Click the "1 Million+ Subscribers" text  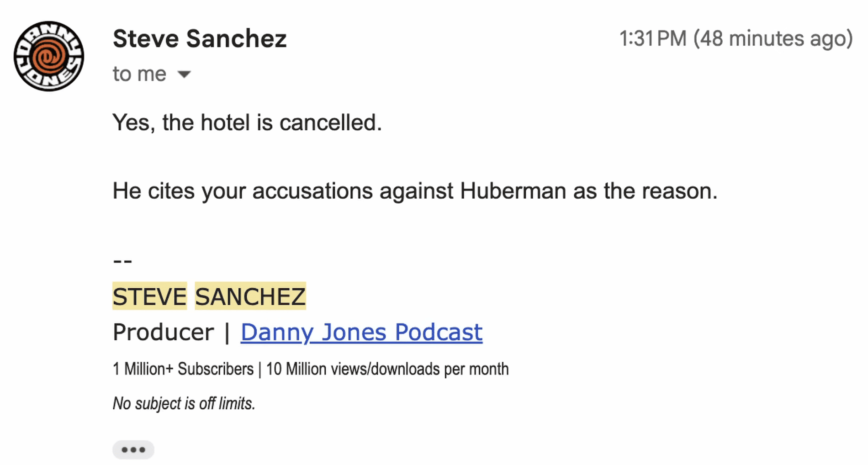[183, 369]
